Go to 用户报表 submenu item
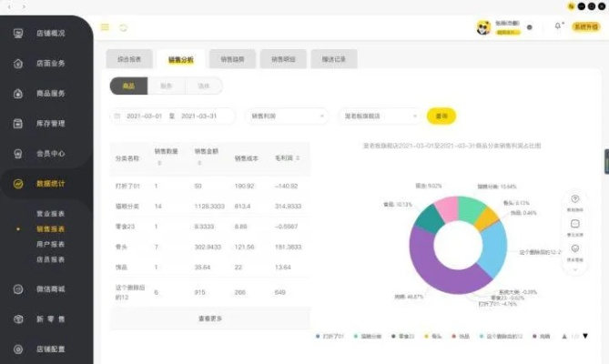 click(50, 244)
